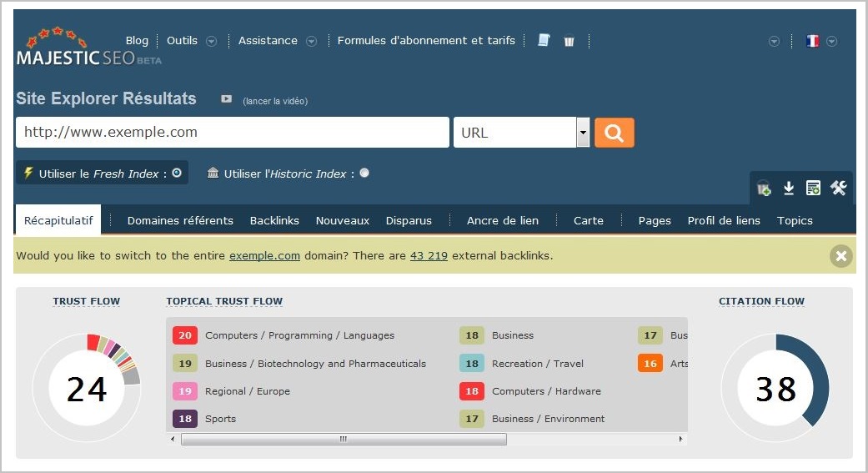Add site to bucket icon

pos(764,189)
